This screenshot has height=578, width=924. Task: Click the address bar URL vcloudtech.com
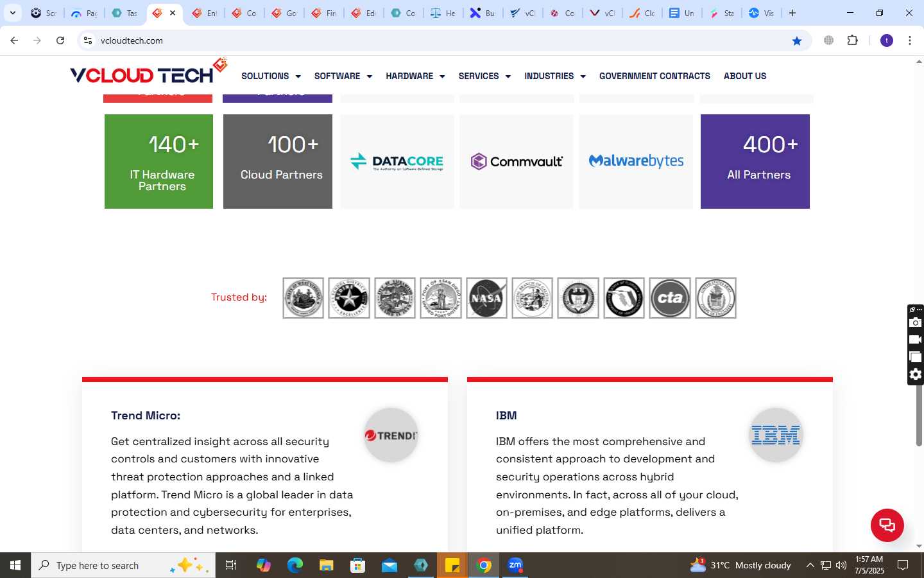click(x=132, y=40)
